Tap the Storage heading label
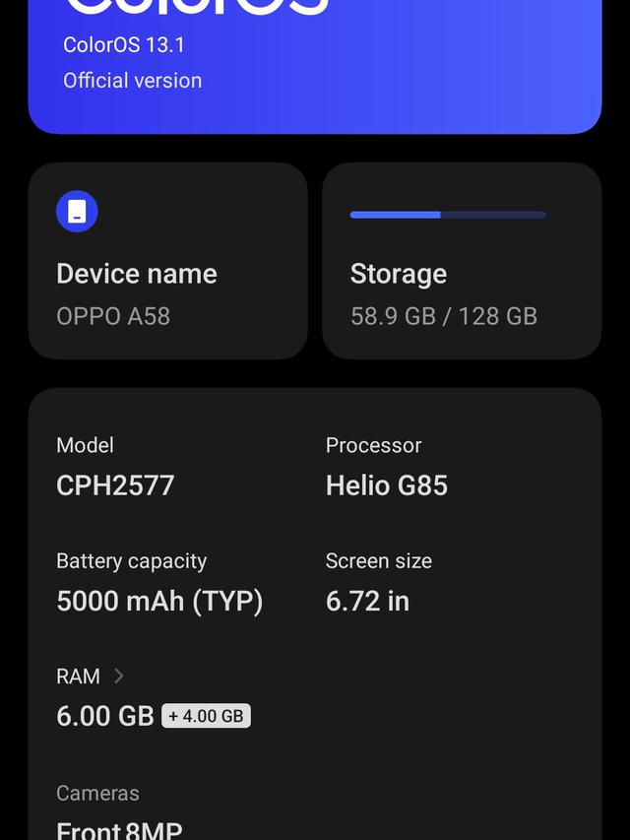The image size is (630, 840). tap(398, 274)
